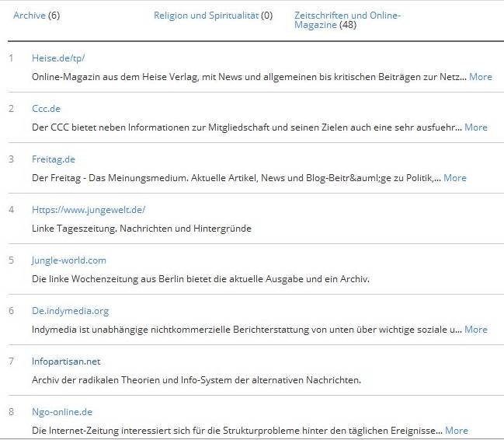The height and width of the screenshot is (440, 504).
Task: Click rank number 1 beside Heise.de/tp/
Action: pyautogui.click(x=11, y=58)
